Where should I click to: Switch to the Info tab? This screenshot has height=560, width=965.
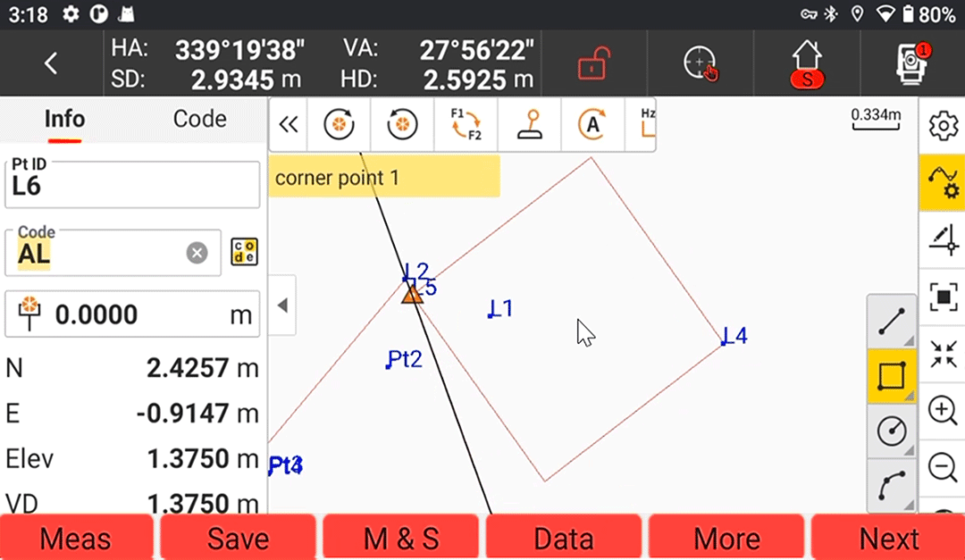pyautogui.click(x=64, y=119)
